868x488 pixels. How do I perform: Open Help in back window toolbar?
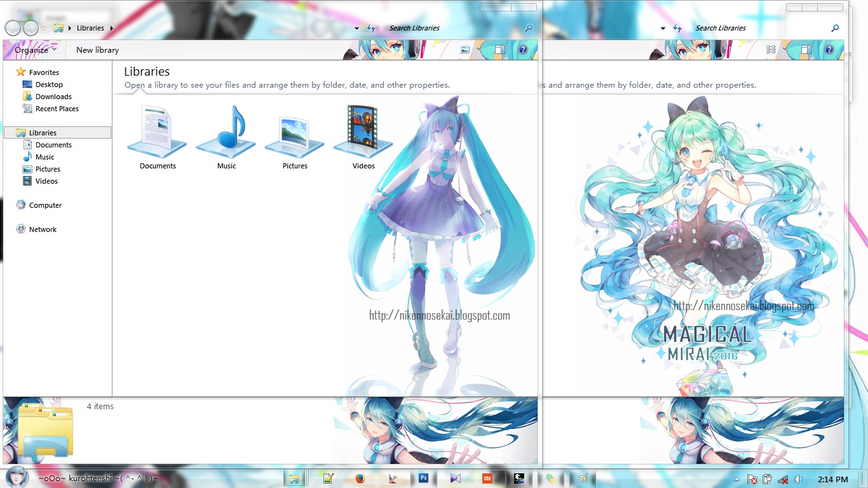(x=829, y=50)
